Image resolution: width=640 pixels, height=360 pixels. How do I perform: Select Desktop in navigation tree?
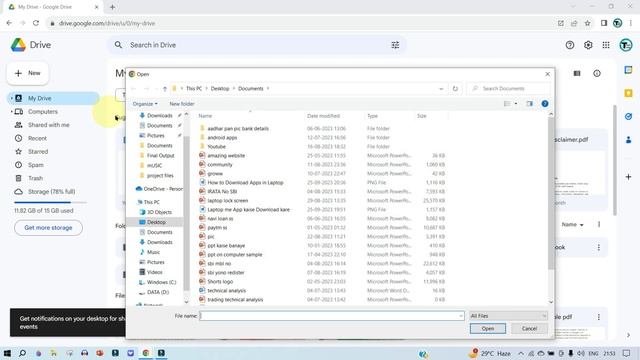[156, 222]
